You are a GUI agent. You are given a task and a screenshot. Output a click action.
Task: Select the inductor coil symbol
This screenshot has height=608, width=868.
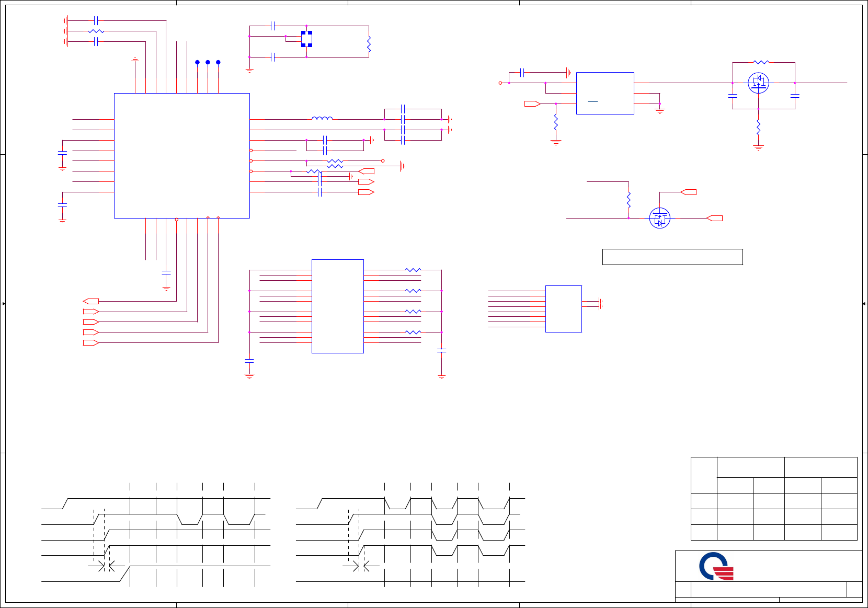click(322, 118)
